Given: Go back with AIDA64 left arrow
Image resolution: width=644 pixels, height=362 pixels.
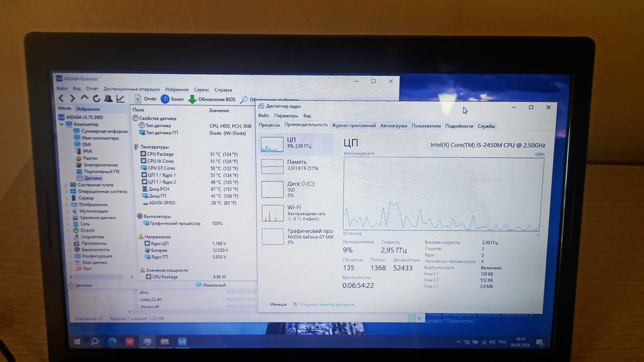Looking at the screenshot, I should pyautogui.click(x=61, y=98).
